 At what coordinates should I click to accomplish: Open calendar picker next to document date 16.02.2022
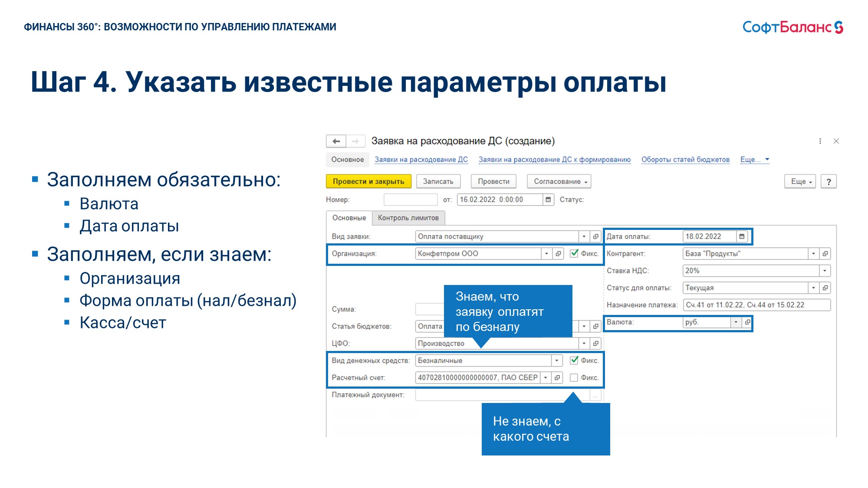click(x=548, y=200)
